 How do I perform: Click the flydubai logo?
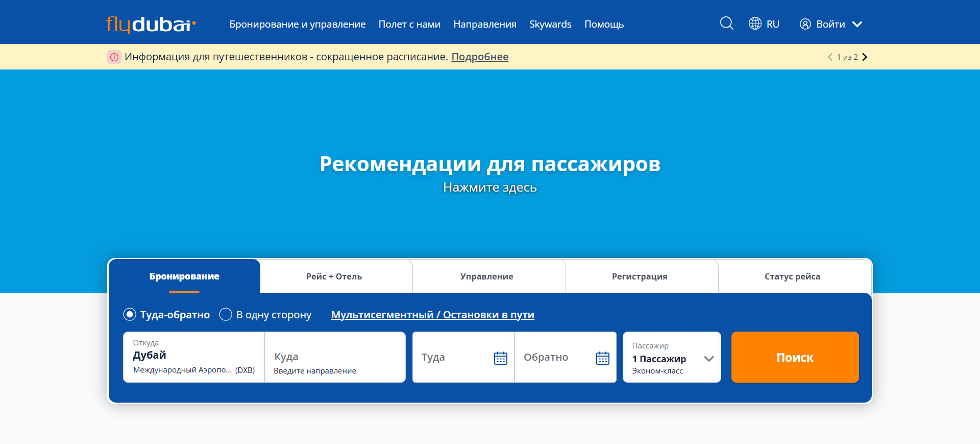point(151,24)
